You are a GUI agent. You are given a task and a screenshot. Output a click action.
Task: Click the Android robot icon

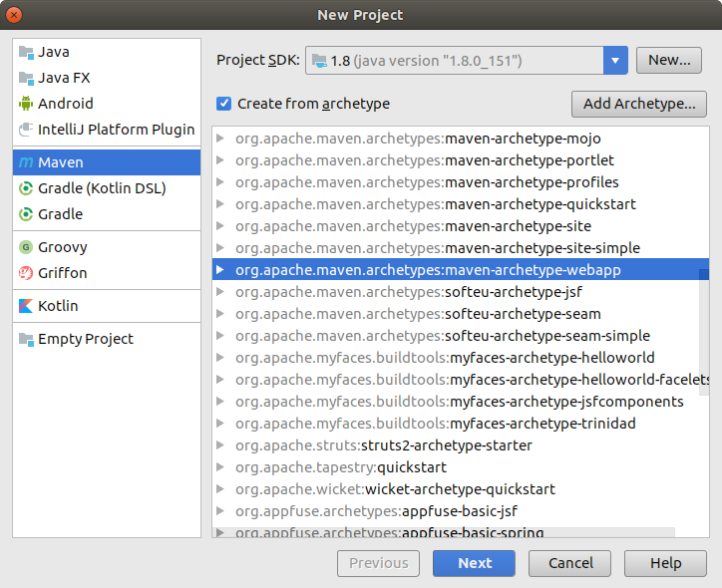[x=26, y=104]
